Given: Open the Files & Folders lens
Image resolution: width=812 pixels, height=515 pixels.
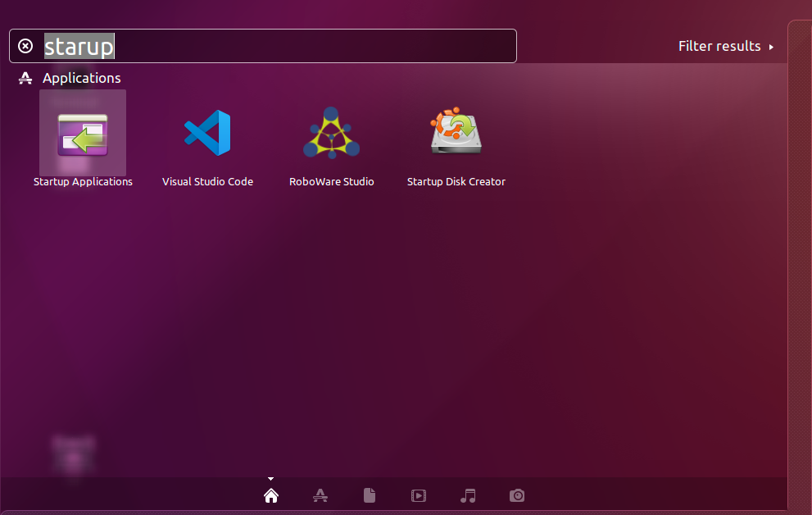Looking at the screenshot, I should click(x=369, y=495).
